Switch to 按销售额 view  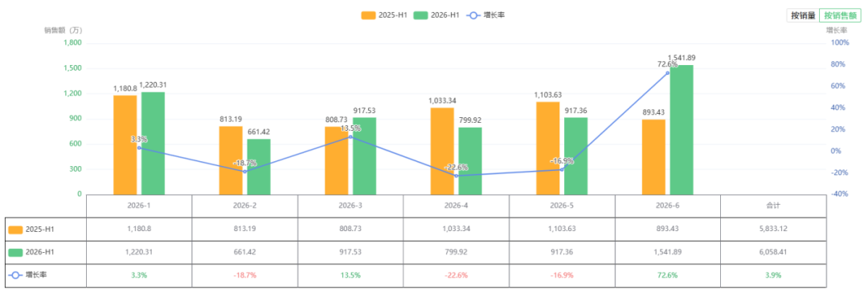840,15
